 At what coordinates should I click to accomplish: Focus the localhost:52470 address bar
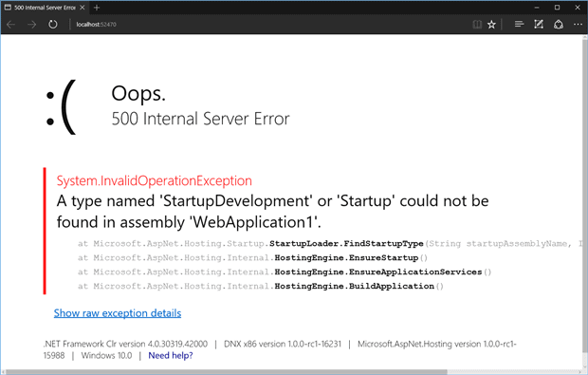(x=97, y=25)
